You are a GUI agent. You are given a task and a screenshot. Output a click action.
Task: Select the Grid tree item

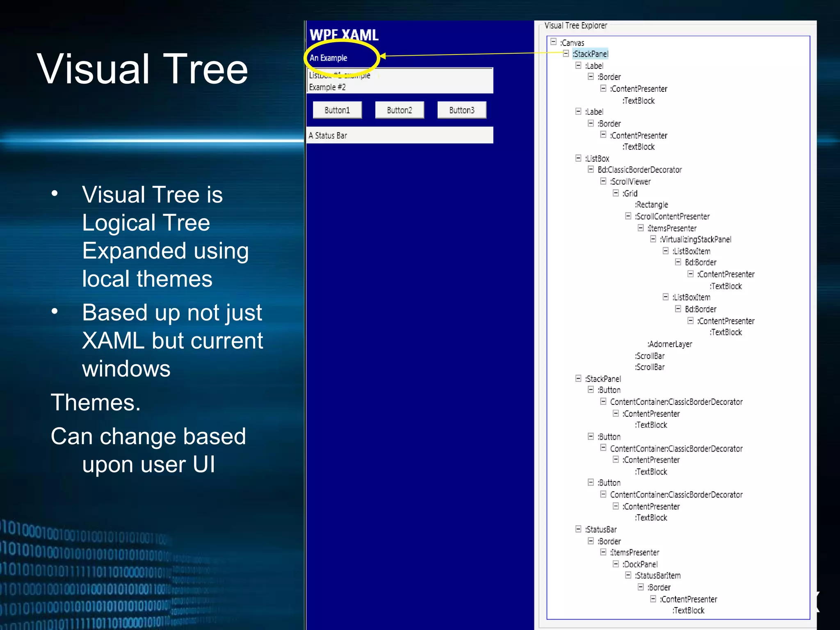pyautogui.click(x=630, y=193)
